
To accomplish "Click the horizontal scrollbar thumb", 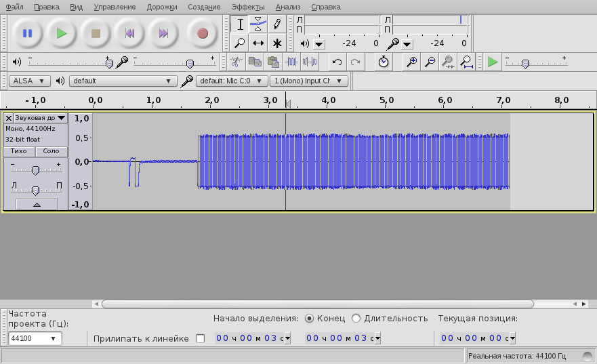I will (x=318, y=304).
